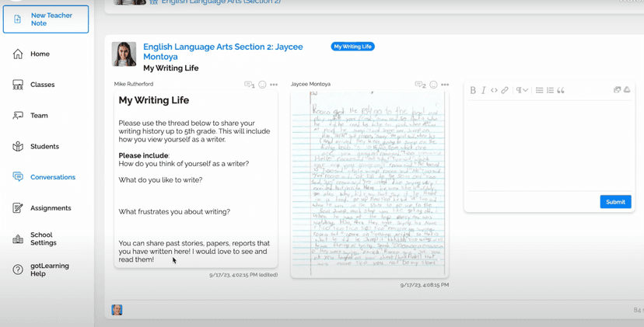Submit the reply
This screenshot has height=327, width=644.
[615, 202]
